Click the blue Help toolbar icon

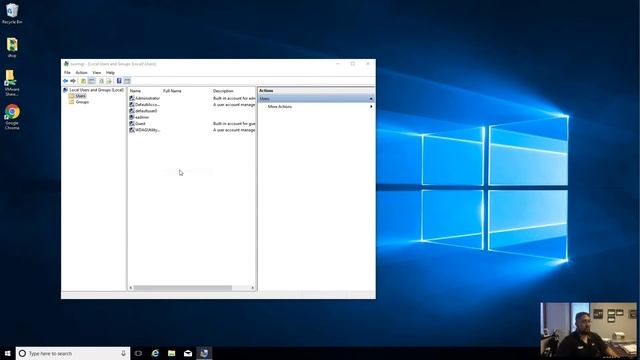(x=119, y=81)
